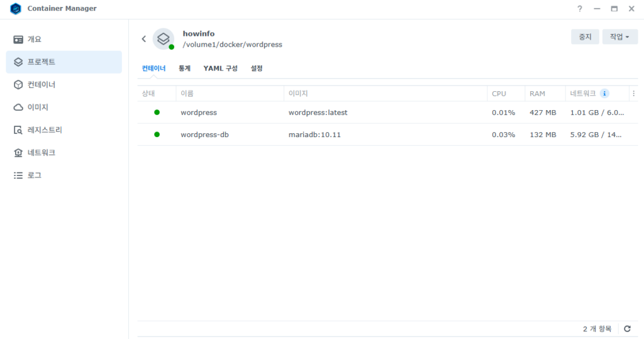The height and width of the screenshot is (339, 644).
Task: Click the refresh icon at bottom right
Action: pos(627,329)
